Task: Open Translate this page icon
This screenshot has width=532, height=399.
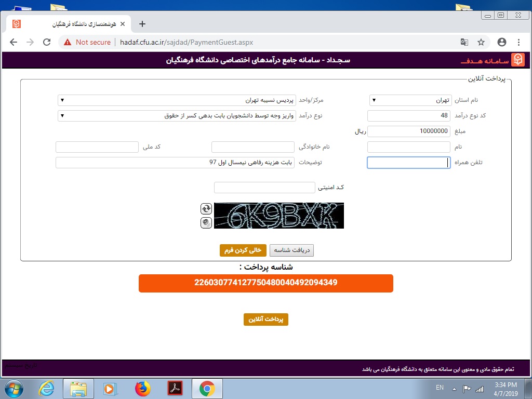Action: point(464,42)
